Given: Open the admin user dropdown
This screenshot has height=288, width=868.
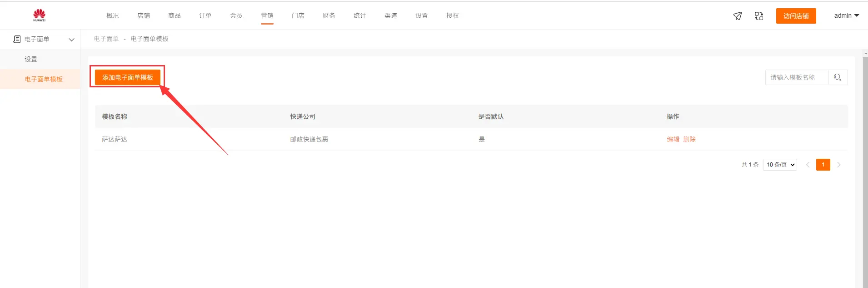Looking at the screenshot, I should pos(846,15).
